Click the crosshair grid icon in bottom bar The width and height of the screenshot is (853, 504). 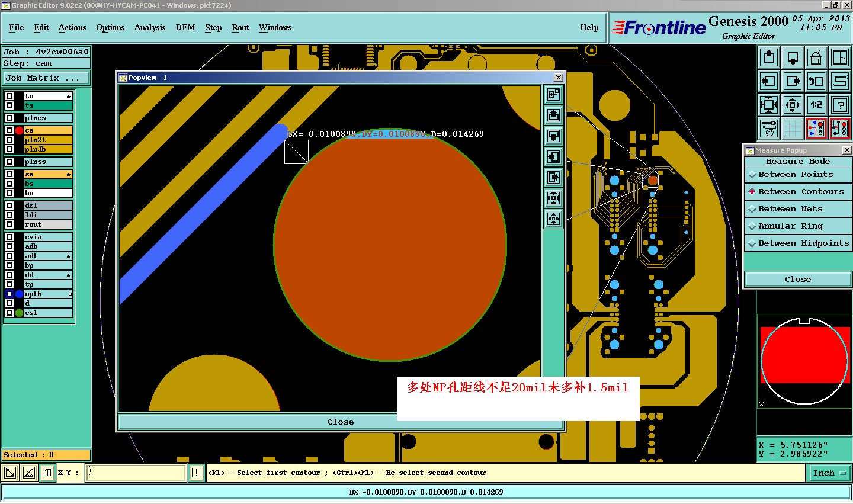[47, 473]
